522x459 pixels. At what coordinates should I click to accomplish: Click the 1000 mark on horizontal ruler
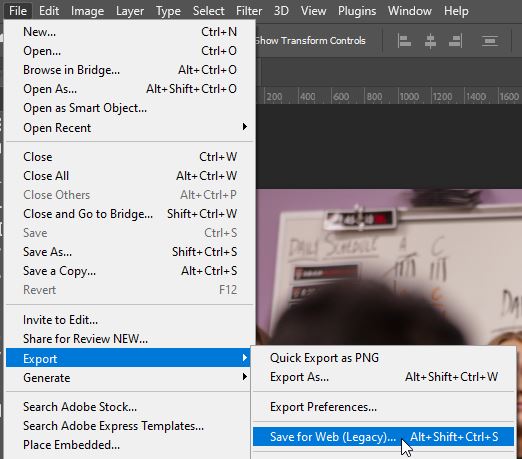(x=409, y=97)
